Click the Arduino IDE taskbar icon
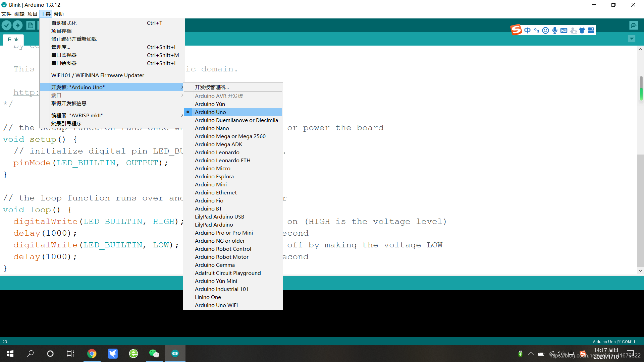Image resolution: width=644 pixels, height=362 pixels. pos(175,354)
